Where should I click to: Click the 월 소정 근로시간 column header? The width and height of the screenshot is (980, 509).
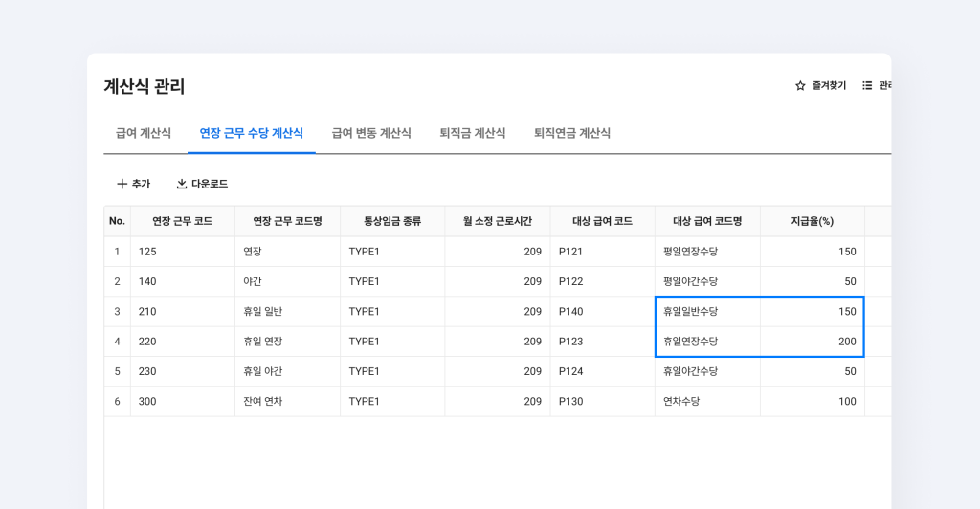(x=498, y=221)
